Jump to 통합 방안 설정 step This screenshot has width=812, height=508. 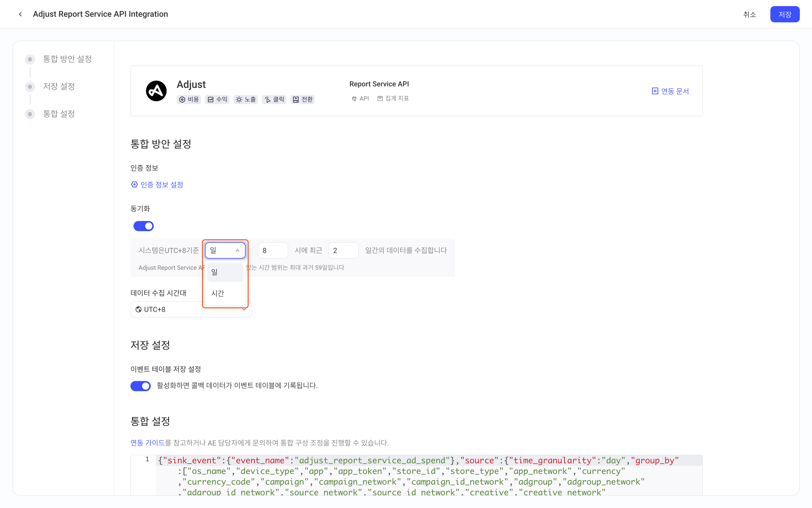tap(67, 59)
